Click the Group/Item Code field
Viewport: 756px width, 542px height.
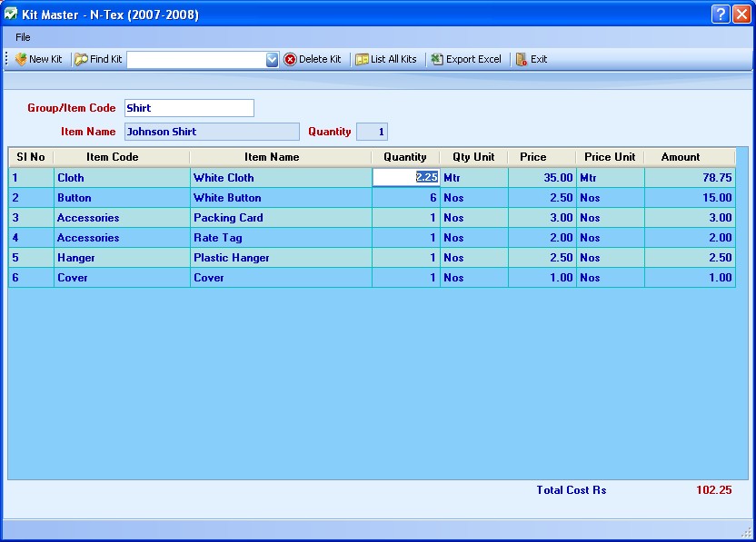(x=189, y=108)
